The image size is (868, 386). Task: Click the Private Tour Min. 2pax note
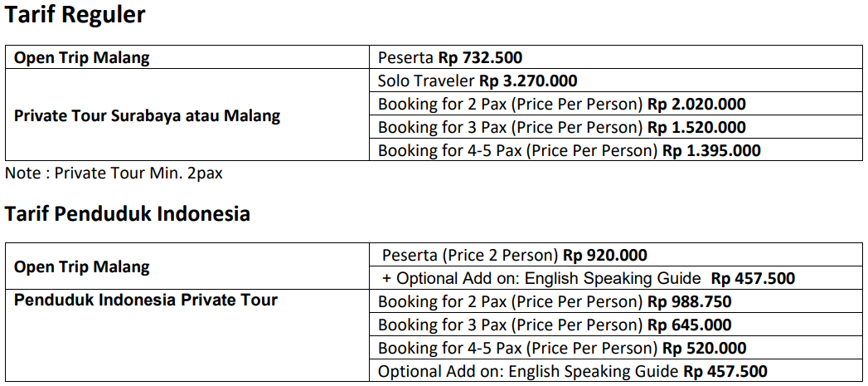pyautogui.click(x=114, y=173)
